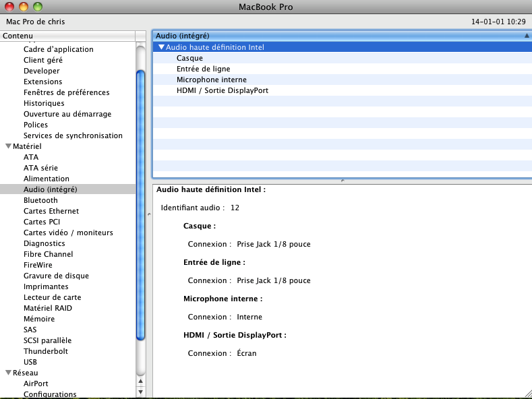Viewport: 532px width, 399px height.
Task: Click the Mac Pro de chris label
Action: (x=35, y=22)
